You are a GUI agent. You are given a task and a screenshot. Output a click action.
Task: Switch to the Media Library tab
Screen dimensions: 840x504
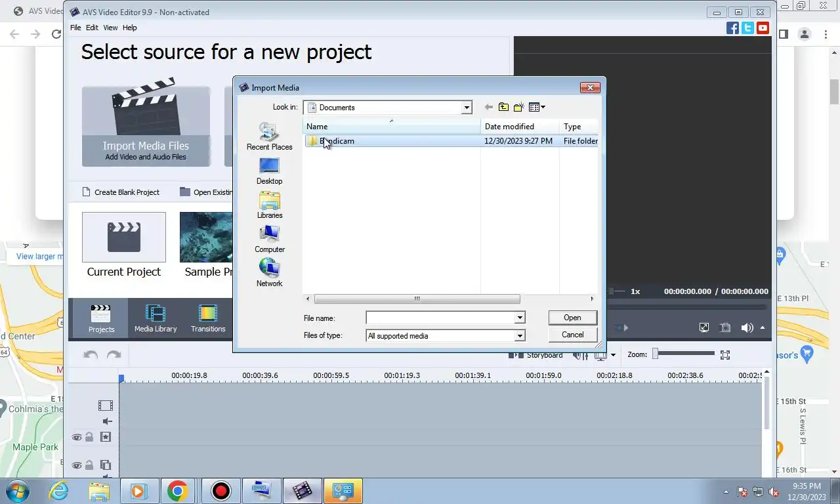[156, 318]
